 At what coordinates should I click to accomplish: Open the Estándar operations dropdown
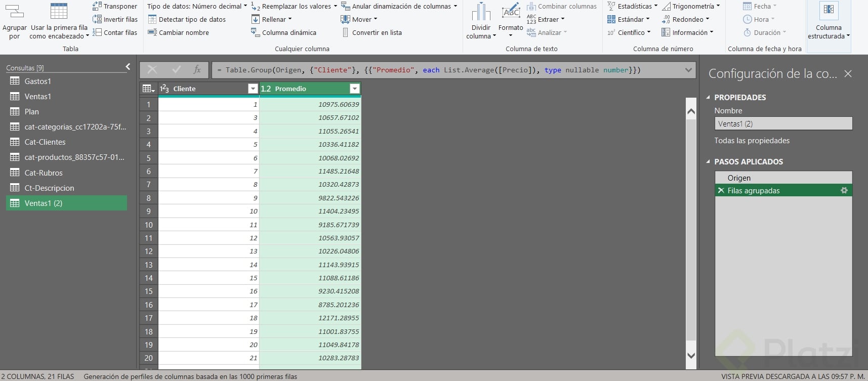pos(628,19)
